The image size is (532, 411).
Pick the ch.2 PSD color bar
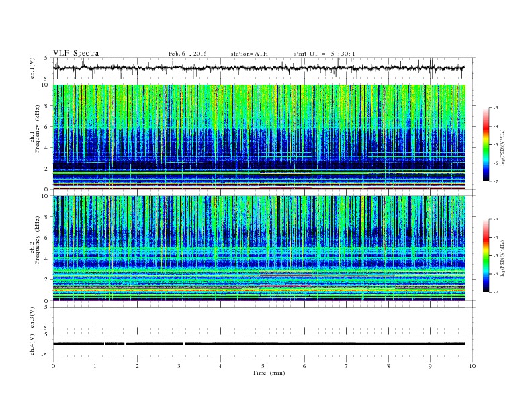pyautogui.click(x=486, y=255)
